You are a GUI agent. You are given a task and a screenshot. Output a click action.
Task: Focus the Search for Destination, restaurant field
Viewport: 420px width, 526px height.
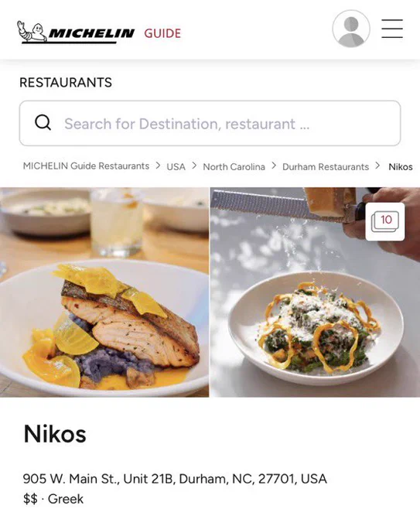(210, 123)
